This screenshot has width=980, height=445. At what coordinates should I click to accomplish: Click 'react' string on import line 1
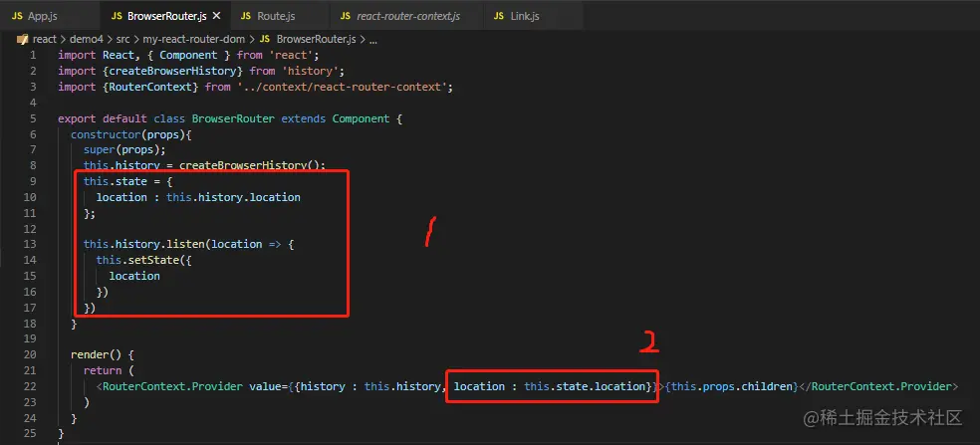293,55
